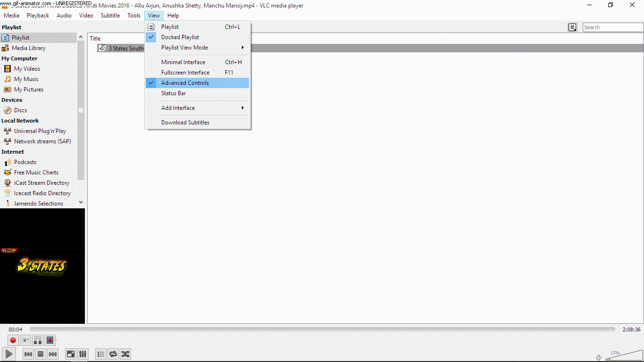Enable Status Bar in View menu
Screen dimensions: 644x362
pyautogui.click(x=198, y=93)
